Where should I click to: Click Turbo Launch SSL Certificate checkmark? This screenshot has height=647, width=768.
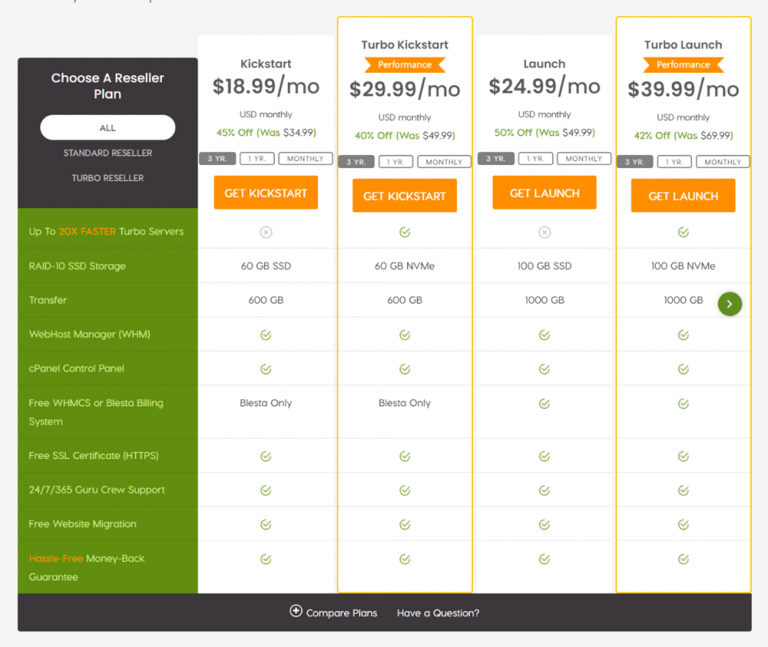tap(683, 456)
